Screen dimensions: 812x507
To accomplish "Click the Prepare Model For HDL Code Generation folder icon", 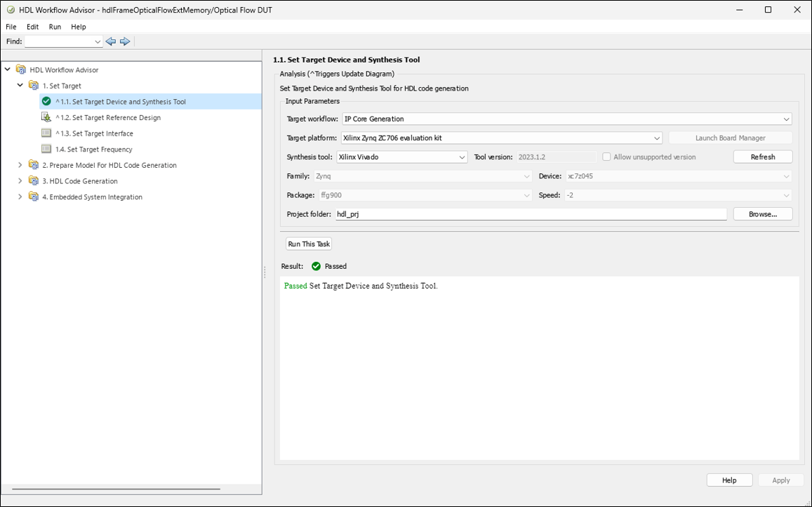I will point(34,165).
